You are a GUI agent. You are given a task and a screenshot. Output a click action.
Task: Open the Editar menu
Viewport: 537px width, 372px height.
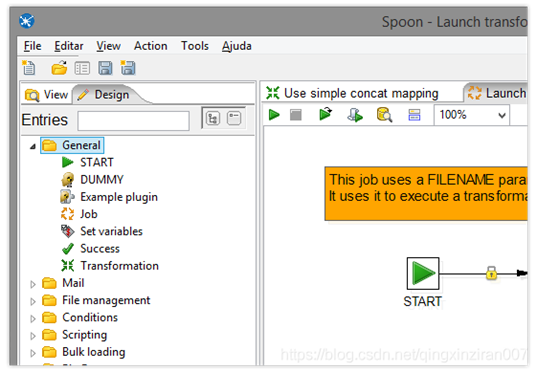coord(69,46)
